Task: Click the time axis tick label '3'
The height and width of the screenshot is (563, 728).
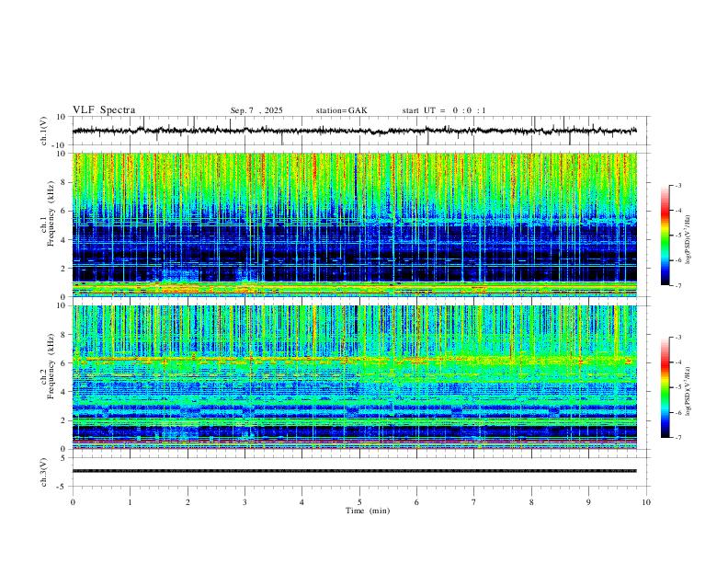Action: 245,502
